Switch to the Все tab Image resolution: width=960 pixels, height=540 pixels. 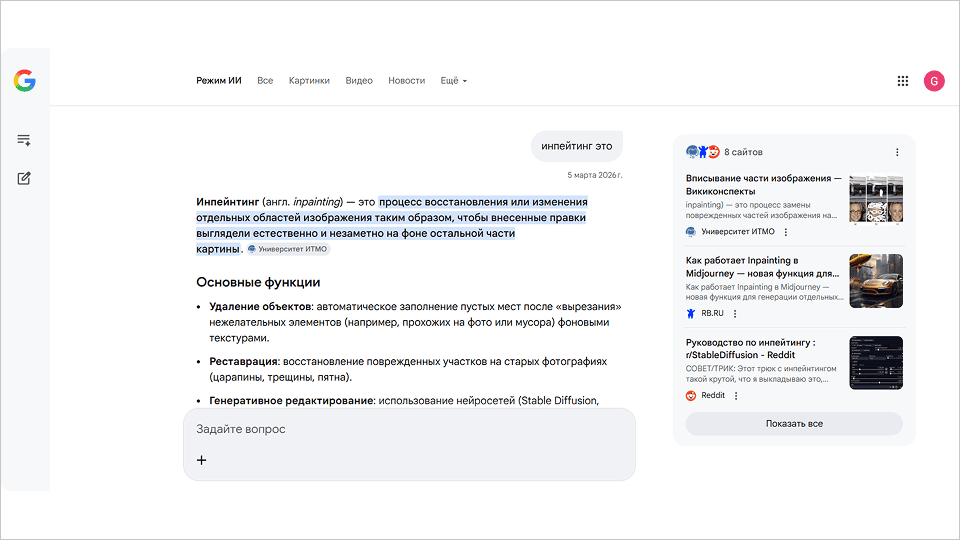point(265,81)
